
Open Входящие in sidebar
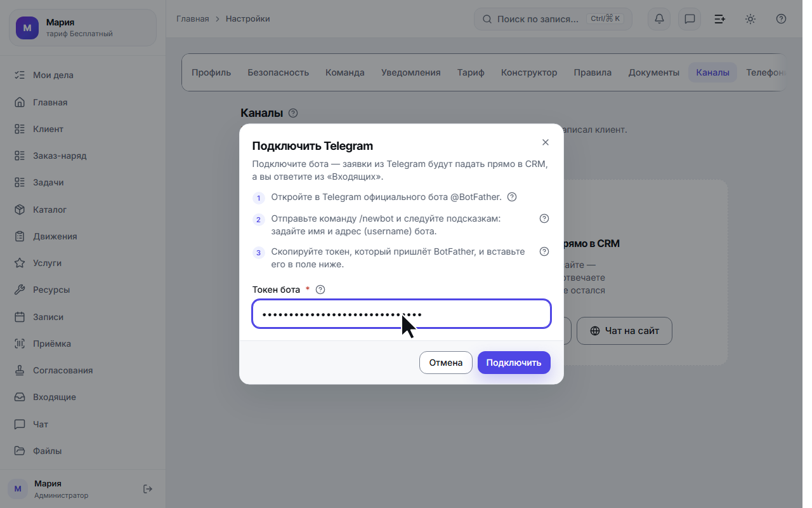[82, 397]
